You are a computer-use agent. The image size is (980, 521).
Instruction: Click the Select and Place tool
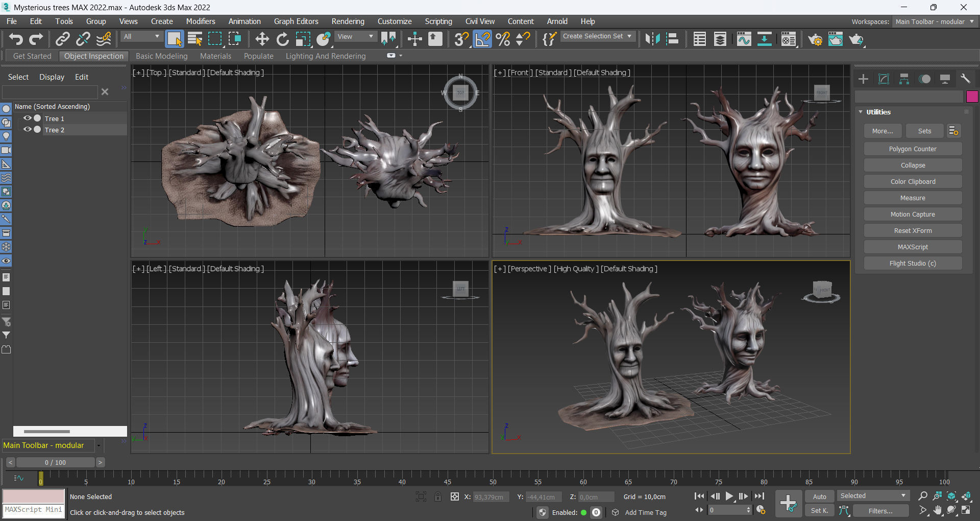(x=324, y=39)
